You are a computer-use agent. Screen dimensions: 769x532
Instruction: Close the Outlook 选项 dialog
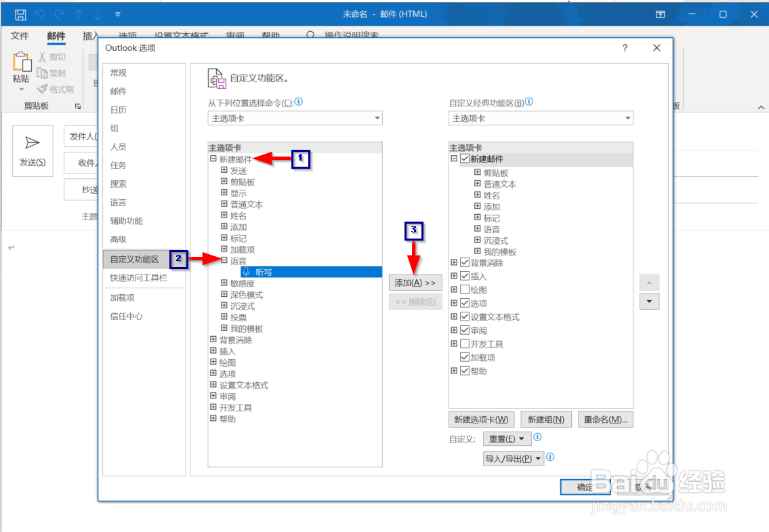click(657, 47)
